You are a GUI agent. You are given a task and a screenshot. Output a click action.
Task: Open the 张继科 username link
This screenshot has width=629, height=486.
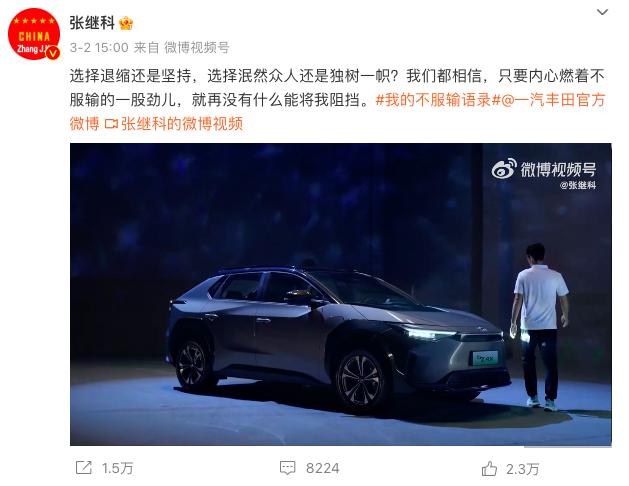[x=92, y=23]
